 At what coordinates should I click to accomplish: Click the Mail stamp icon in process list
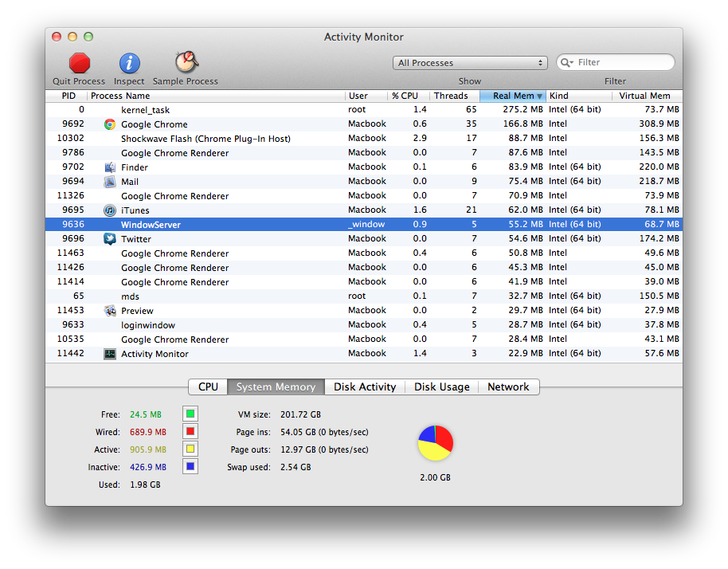pyautogui.click(x=110, y=182)
